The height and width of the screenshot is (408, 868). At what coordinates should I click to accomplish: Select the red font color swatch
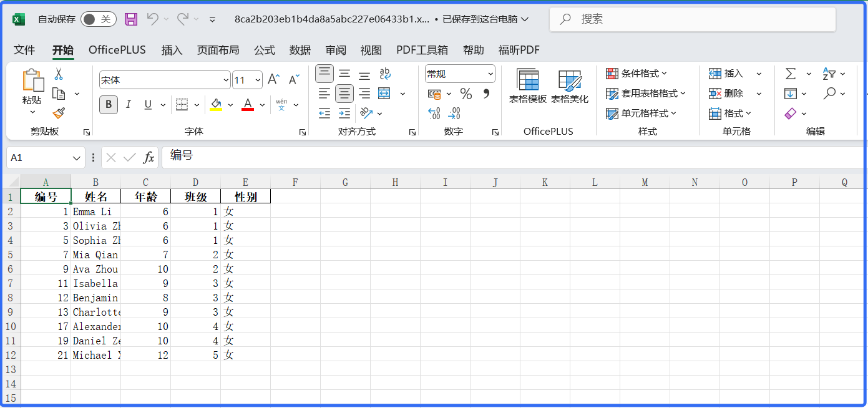coord(247,105)
